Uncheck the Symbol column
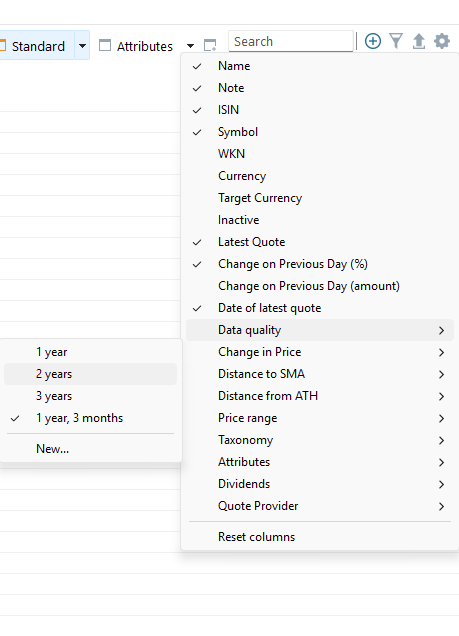 click(320, 132)
